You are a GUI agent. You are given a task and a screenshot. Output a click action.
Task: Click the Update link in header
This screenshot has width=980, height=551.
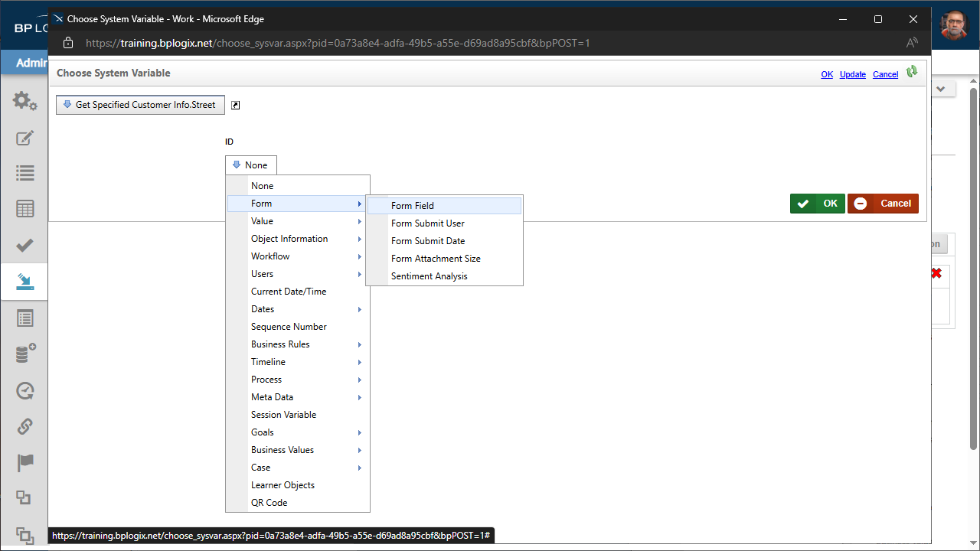click(853, 74)
